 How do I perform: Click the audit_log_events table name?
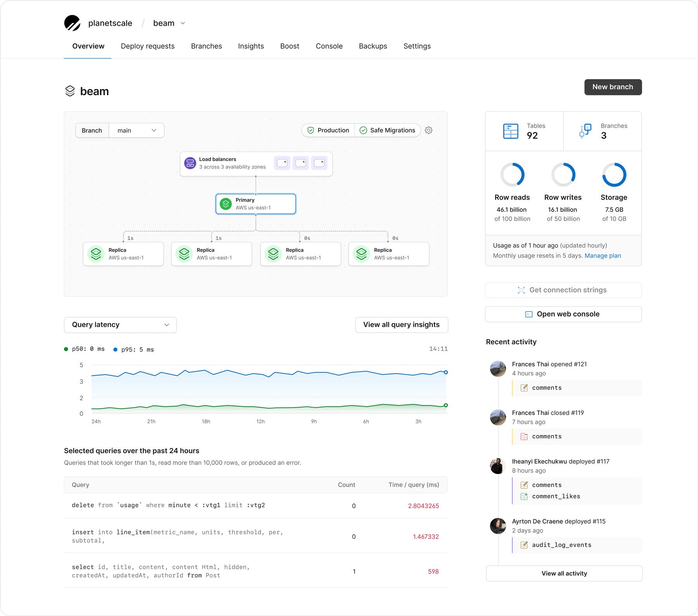tap(562, 545)
